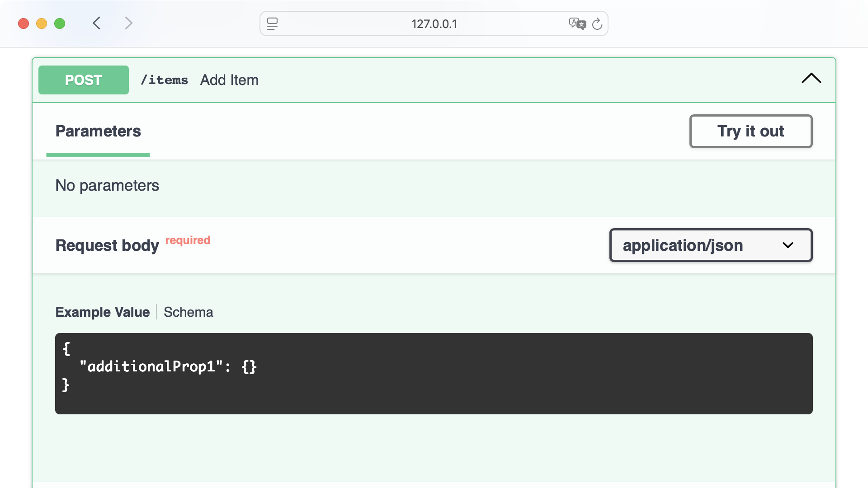Click the translate icon in the address bar
Viewport: 868px width, 488px height.
[x=577, y=24]
